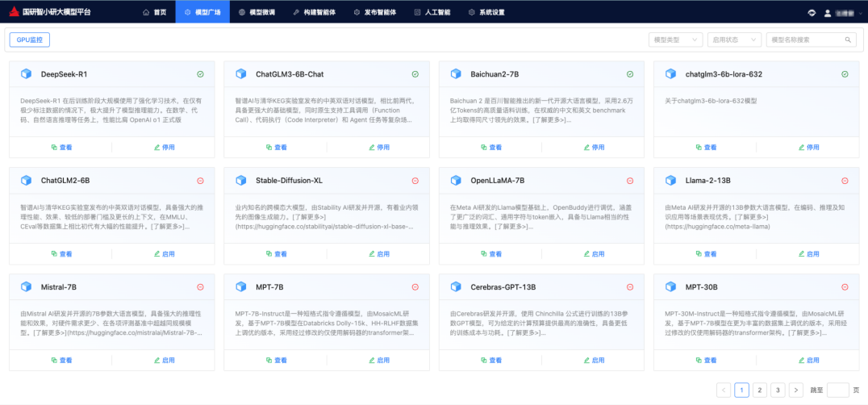Enable ChatGLM2-6B with 启用
The width and height of the screenshot is (868, 405).
163,254
